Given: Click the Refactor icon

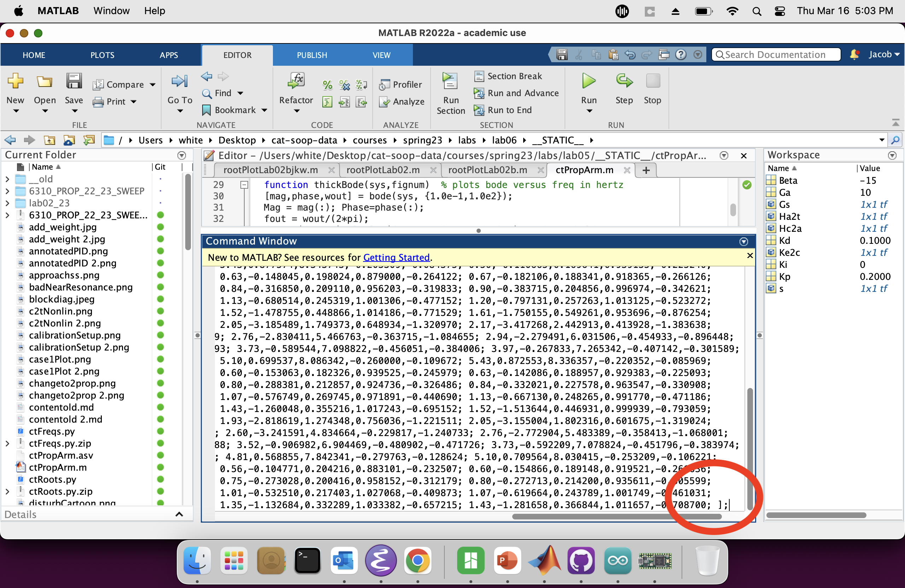Looking at the screenshot, I should 296,81.
